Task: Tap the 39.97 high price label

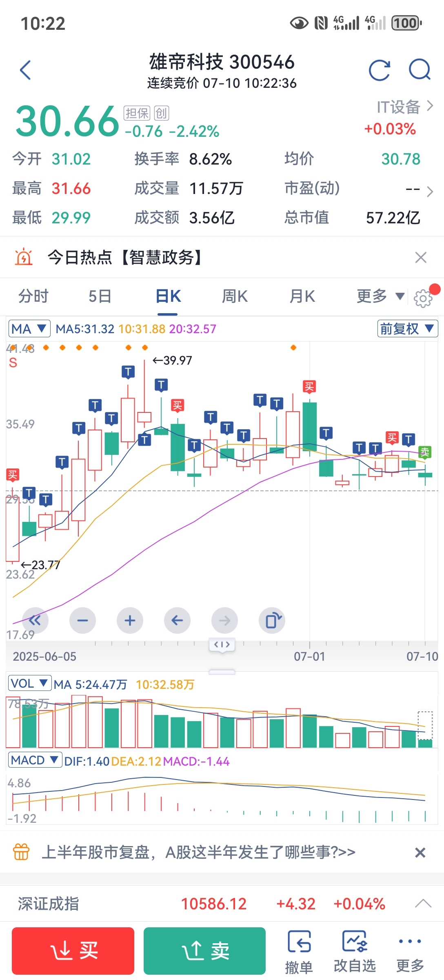Action: click(172, 361)
